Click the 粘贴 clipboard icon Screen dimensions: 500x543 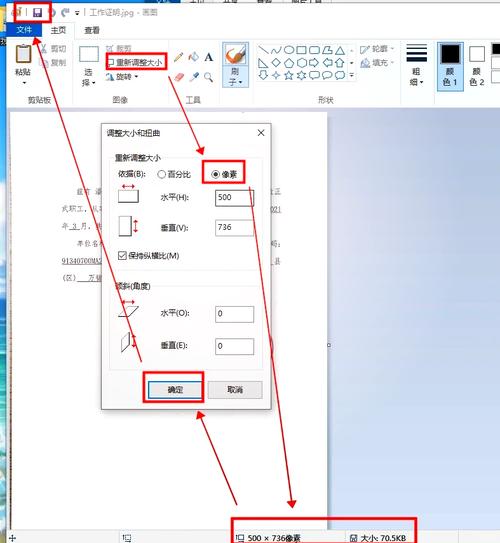coord(23,54)
